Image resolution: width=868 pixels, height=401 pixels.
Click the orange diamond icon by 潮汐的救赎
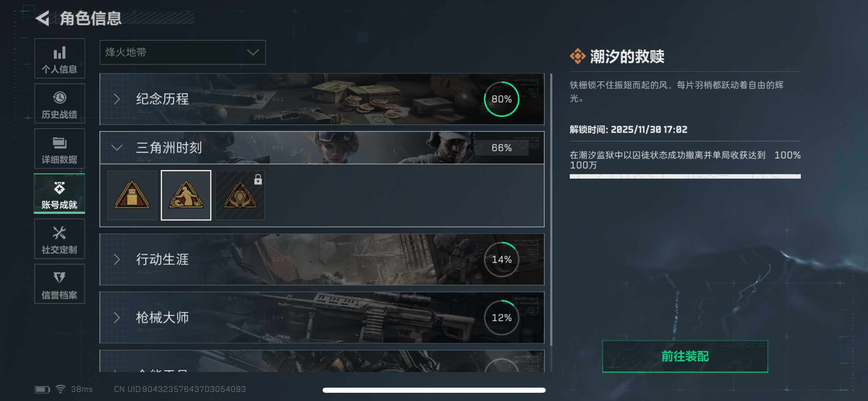[578, 56]
